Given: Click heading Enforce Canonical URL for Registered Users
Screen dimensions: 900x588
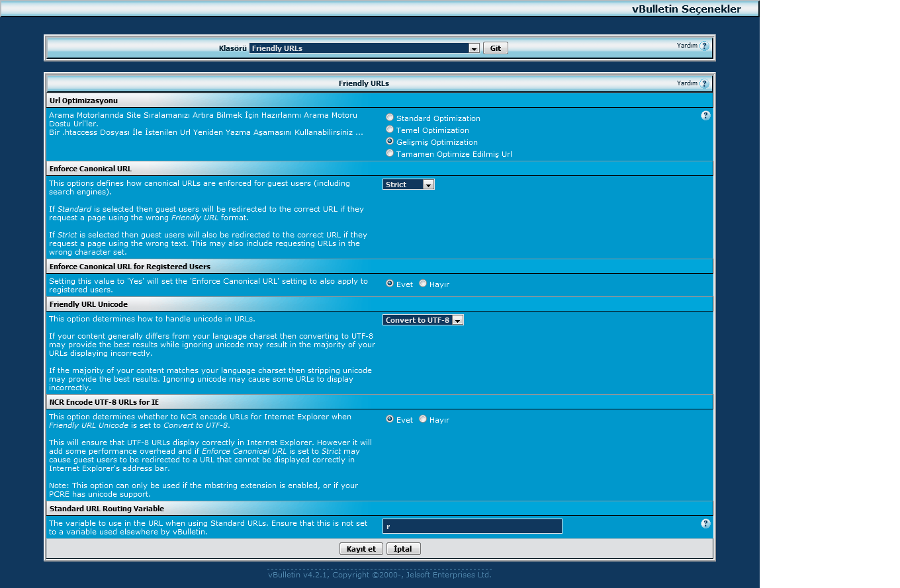Looking at the screenshot, I should [130, 267].
